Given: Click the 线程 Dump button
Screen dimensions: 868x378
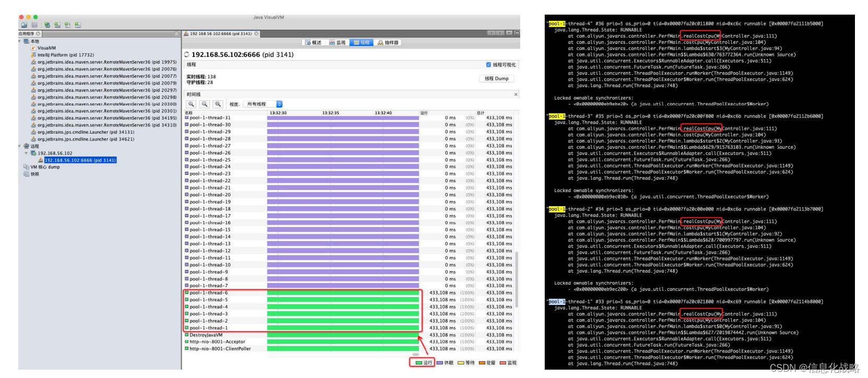Looking at the screenshot, I should [x=496, y=78].
